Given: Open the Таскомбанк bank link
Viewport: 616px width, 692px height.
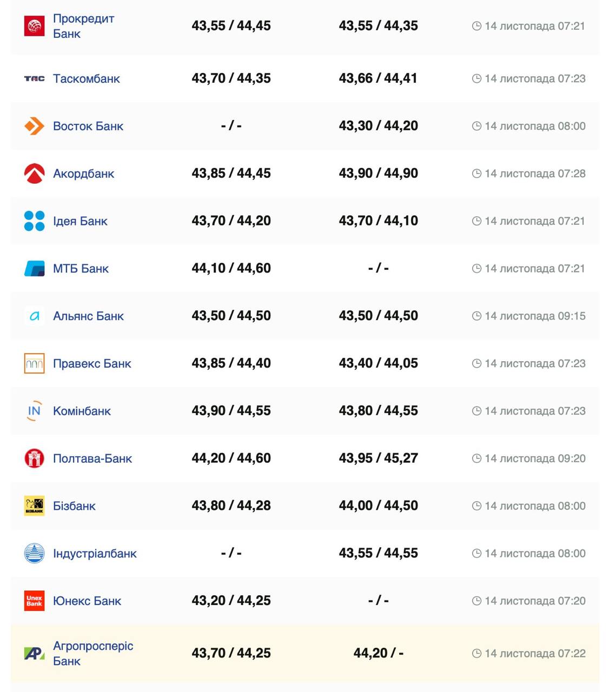Looking at the screenshot, I should pyautogui.click(x=87, y=78).
